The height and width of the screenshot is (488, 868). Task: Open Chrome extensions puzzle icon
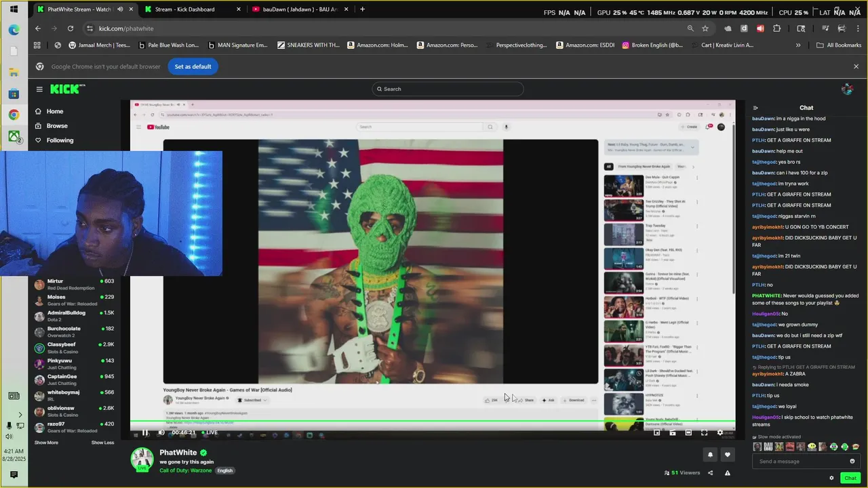tap(776, 28)
